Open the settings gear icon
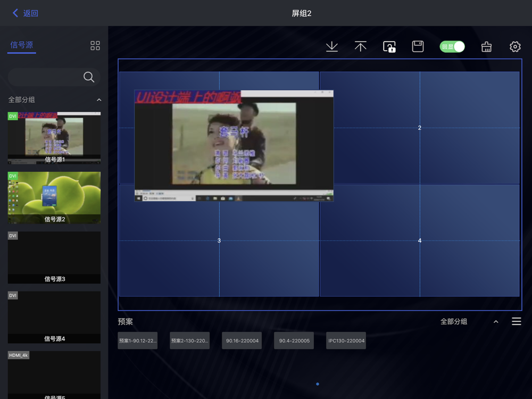532x399 pixels. click(x=515, y=46)
